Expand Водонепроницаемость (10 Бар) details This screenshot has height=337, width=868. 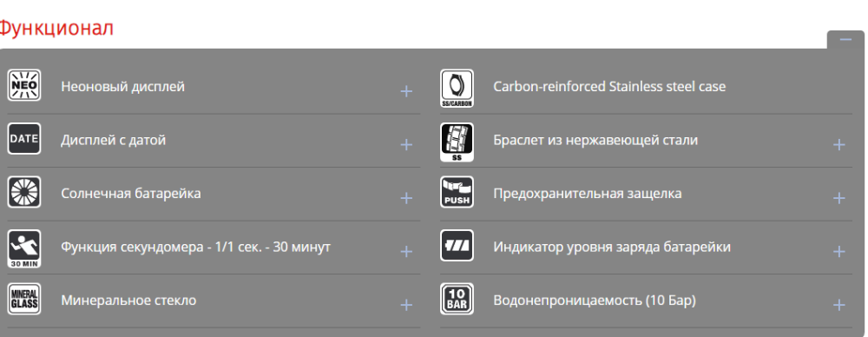point(838,305)
